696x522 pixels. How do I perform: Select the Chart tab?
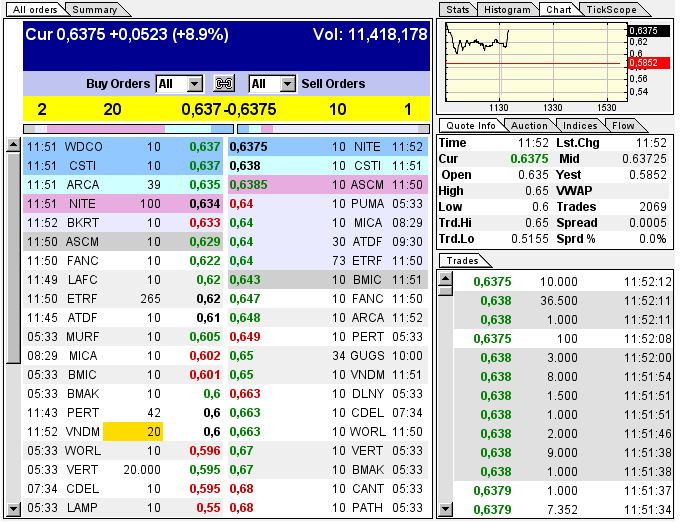[558, 9]
